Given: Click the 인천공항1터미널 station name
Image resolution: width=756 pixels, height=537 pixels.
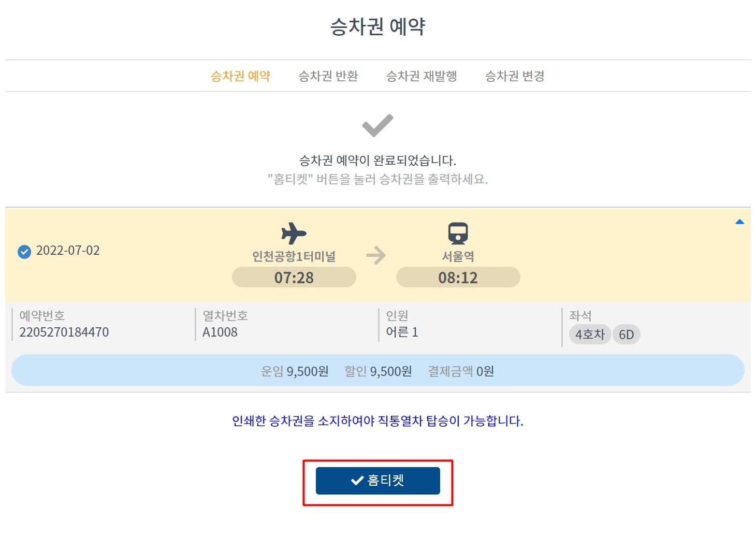Looking at the screenshot, I should 294,256.
